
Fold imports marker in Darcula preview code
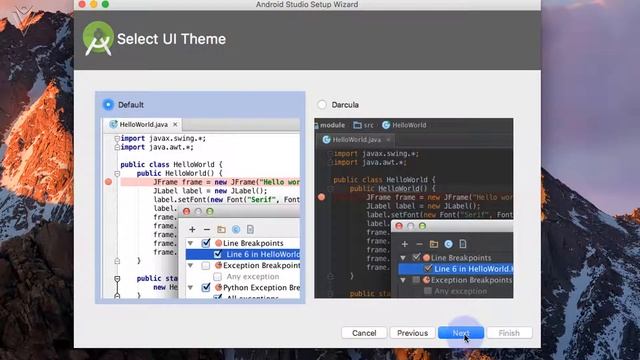coord(330,154)
